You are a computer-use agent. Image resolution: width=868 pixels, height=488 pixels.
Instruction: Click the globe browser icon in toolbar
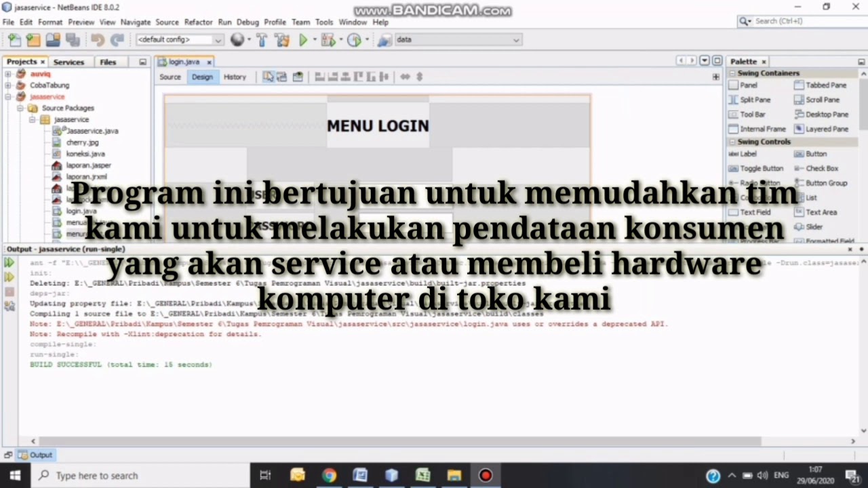(x=237, y=40)
